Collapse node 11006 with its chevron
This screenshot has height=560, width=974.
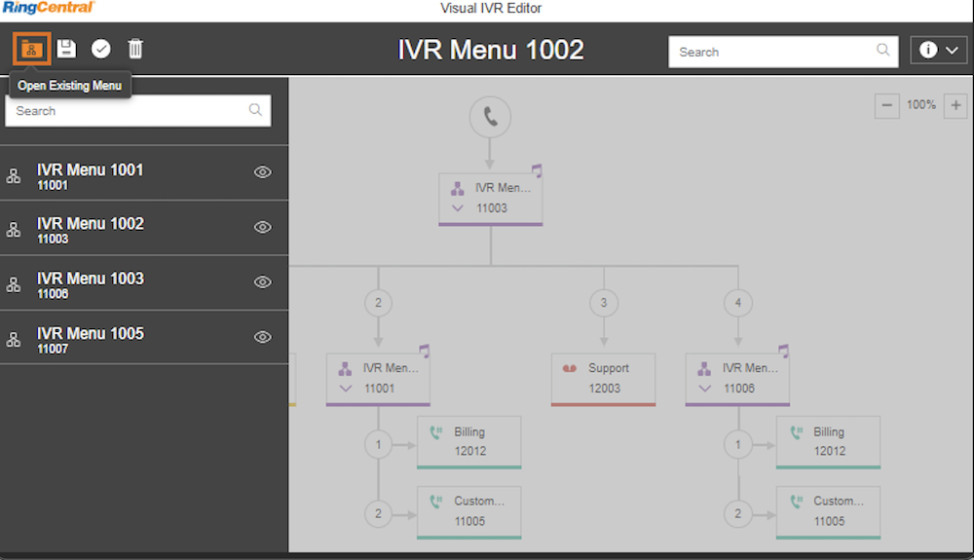pos(705,389)
